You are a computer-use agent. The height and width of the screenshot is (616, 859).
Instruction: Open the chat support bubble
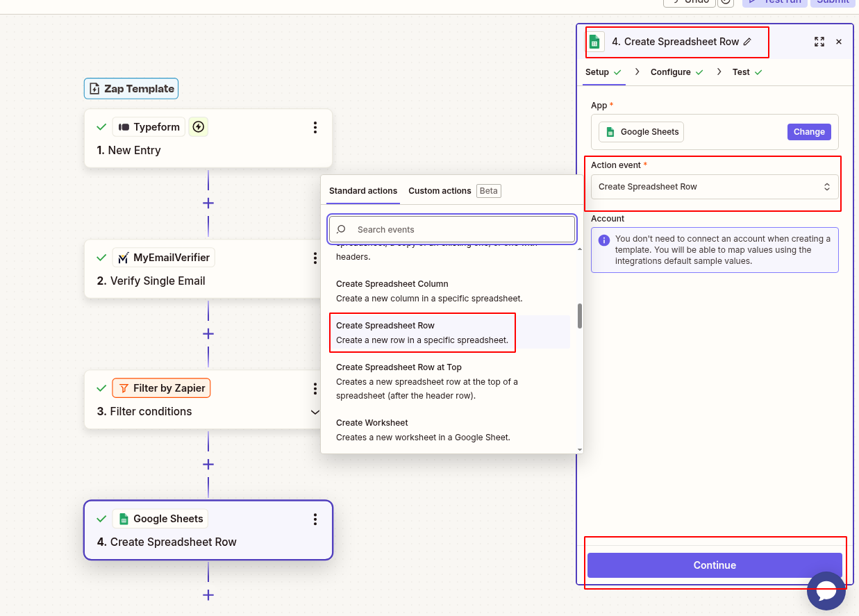826,591
